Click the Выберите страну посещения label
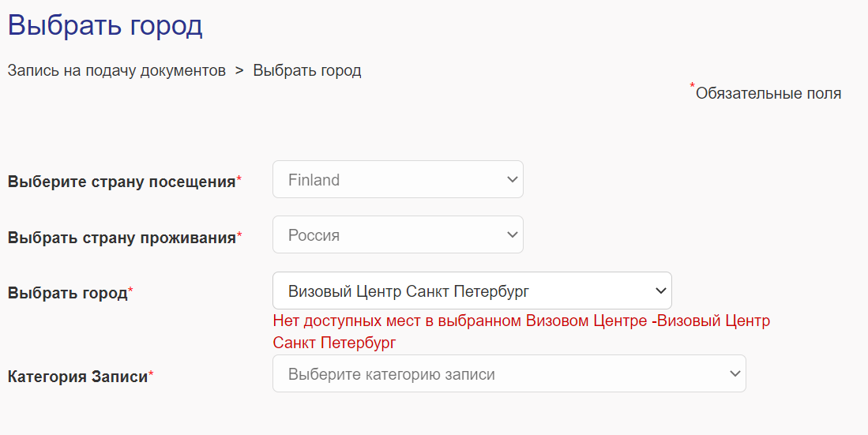The width and height of the screenshot is (868, 435). [x=122, y=182]
